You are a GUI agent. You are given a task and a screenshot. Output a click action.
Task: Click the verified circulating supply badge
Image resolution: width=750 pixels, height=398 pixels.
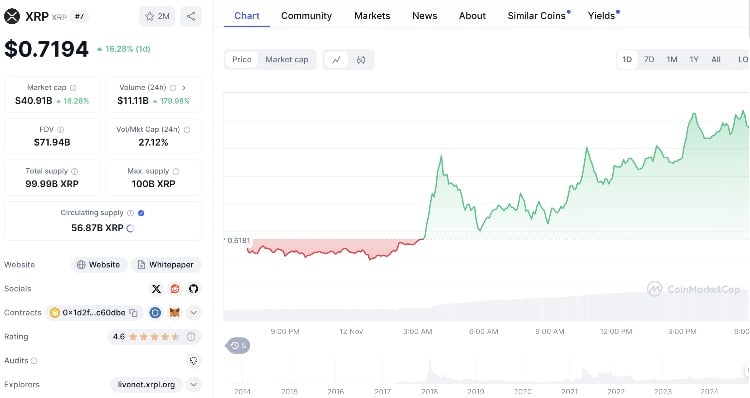tap(141, 213)
